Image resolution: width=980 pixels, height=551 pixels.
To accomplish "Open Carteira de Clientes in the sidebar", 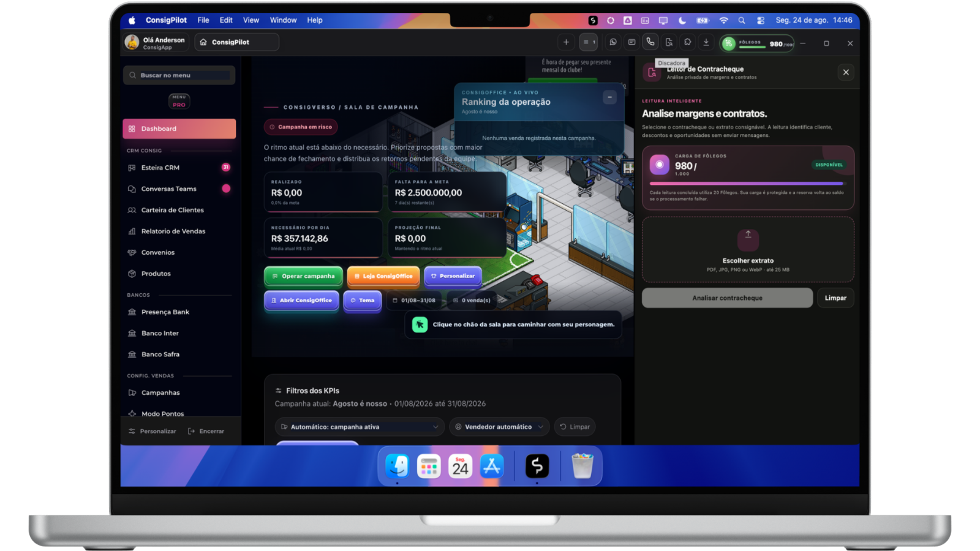I will 179,210.
